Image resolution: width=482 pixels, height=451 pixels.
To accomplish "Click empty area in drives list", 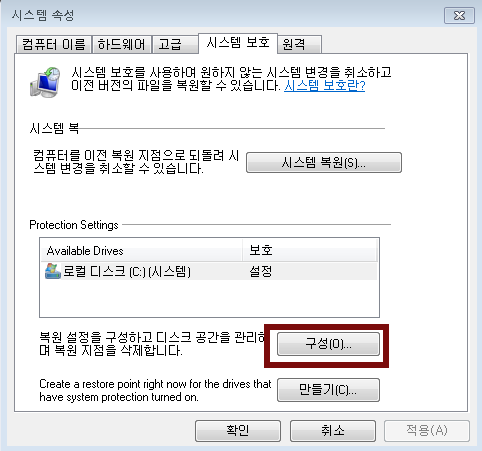I will [209, 298].
